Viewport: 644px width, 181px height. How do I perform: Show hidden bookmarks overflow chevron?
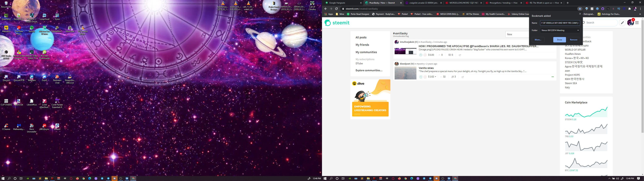(x=640, y=14)
